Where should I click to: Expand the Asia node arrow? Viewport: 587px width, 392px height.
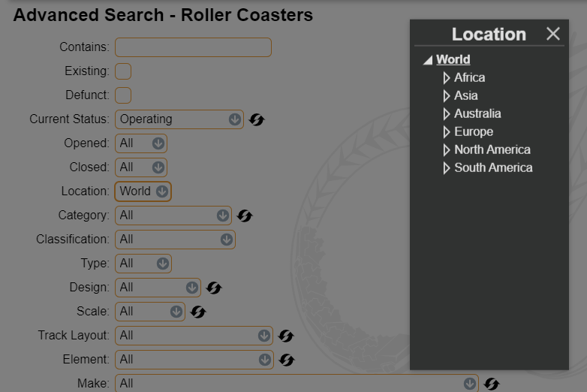pos(446,96)
